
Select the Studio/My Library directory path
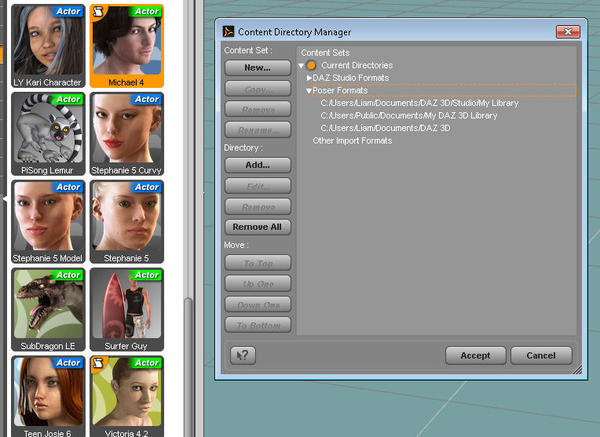coord(419,103)
